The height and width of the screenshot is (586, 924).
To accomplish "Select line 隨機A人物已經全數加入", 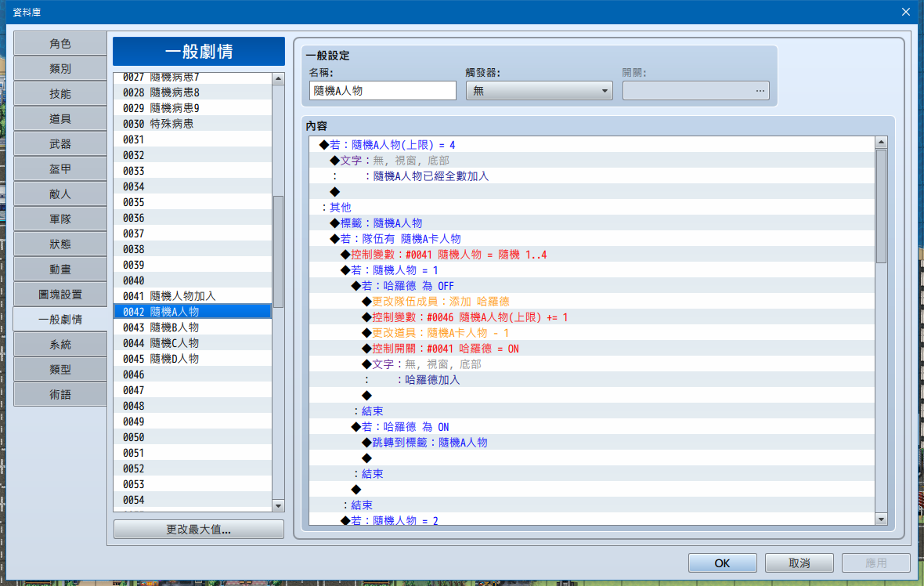I will (x=592, y=176).
